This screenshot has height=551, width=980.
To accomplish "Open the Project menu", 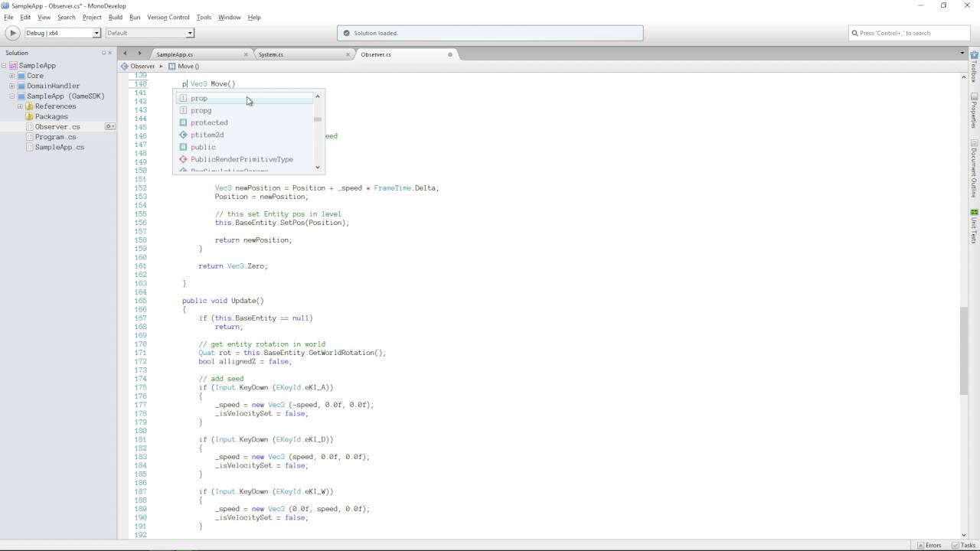I will pos(92,17).
